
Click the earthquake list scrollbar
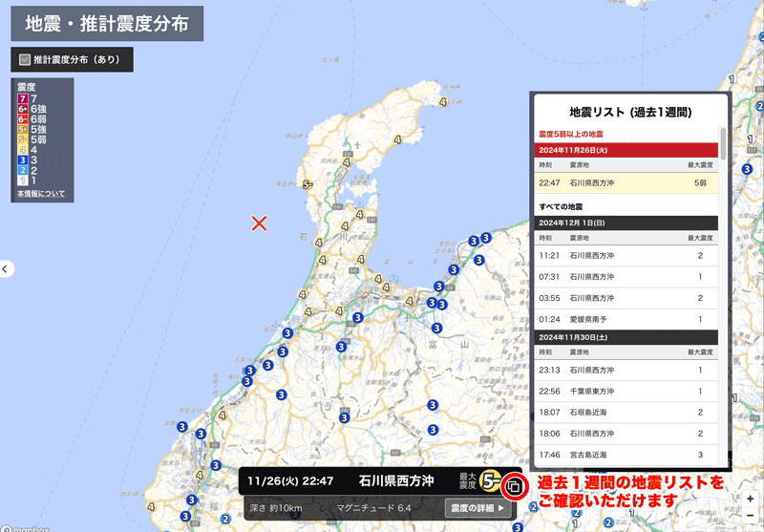point(723,143)
